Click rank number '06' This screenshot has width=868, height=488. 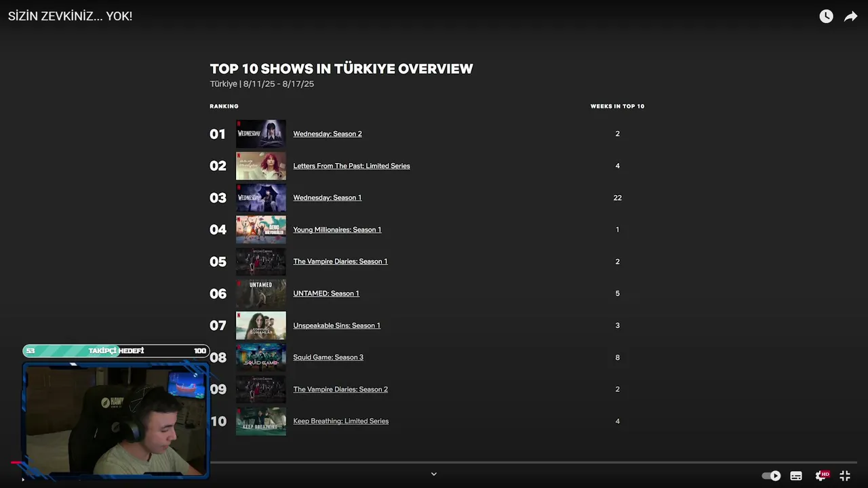coord(218,293)
